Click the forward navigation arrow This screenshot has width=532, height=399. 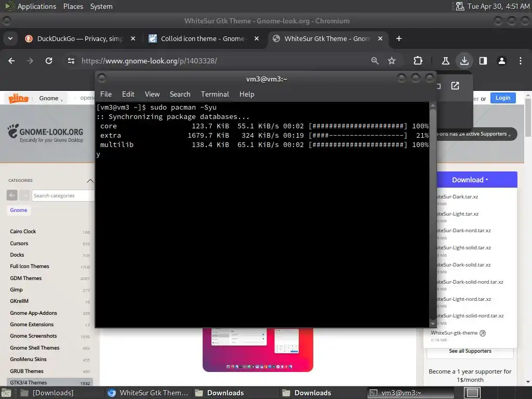point(30,61)
